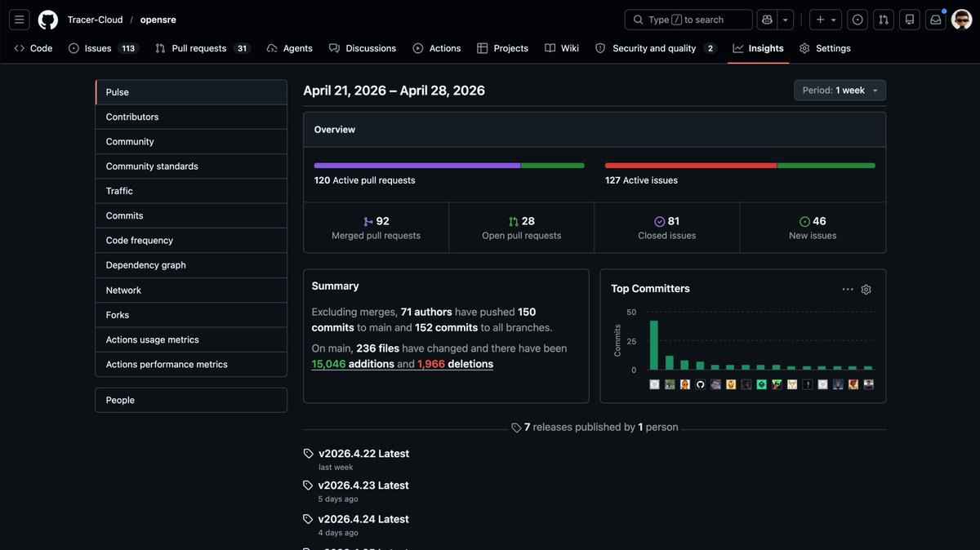
Task: Open 28 Open pull requests
Action: point(522,228)
